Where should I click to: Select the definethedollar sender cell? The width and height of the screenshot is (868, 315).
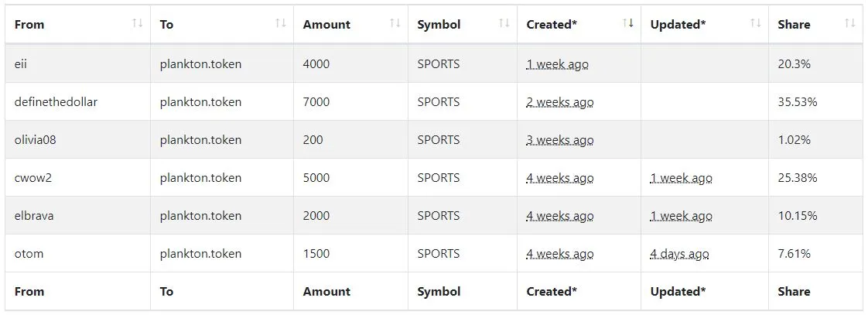78,102
